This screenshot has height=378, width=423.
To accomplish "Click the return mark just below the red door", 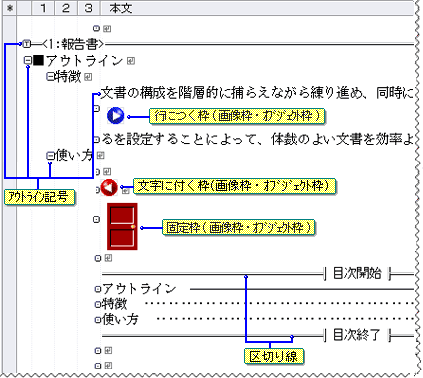I will click(108, 258).
